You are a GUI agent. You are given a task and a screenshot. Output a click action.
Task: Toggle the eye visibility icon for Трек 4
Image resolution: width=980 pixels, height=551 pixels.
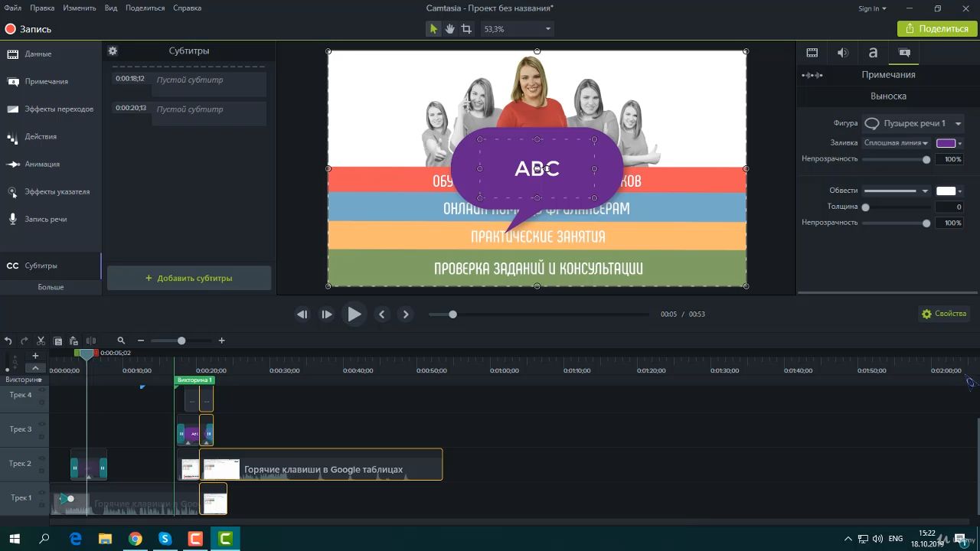coord(42,390)
